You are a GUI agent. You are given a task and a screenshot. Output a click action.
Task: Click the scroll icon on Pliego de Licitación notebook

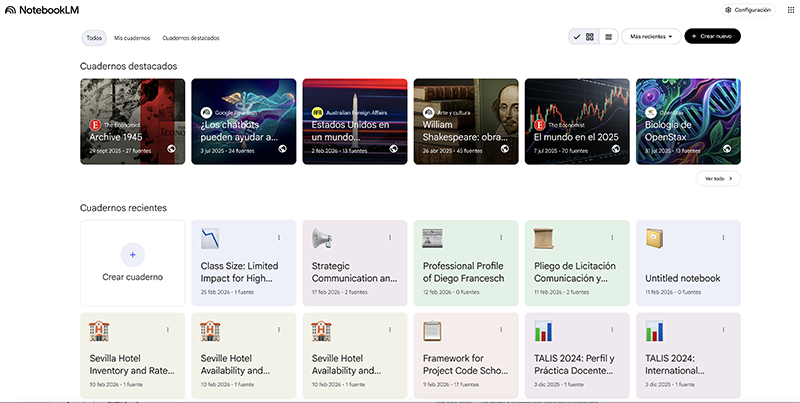tap(545, 238)
